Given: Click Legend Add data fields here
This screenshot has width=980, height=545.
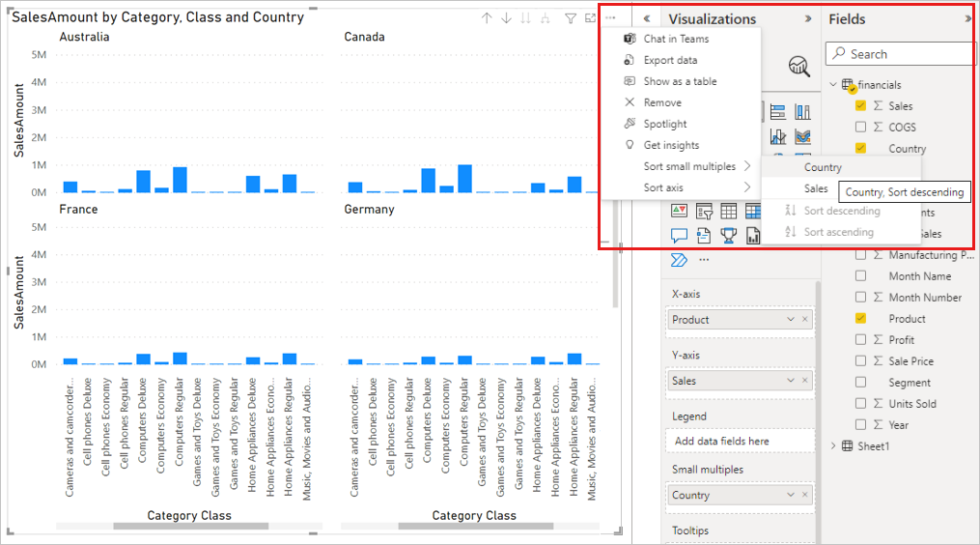Looking at the screenshot, I should click(741, 442).
